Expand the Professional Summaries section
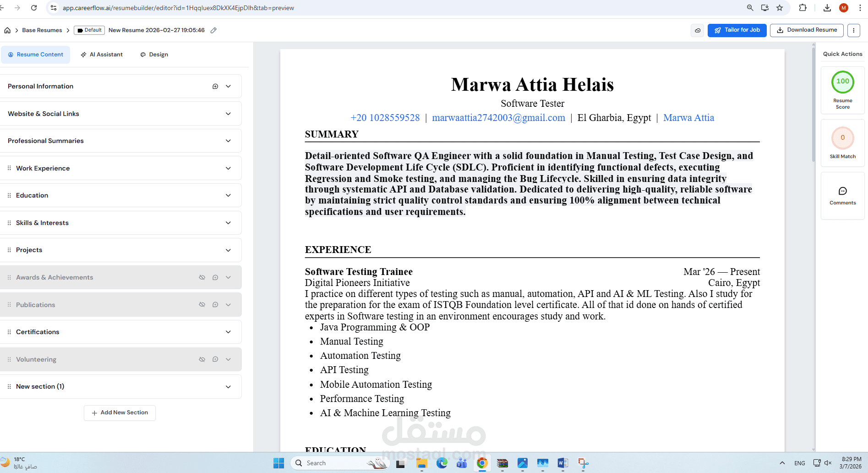The height and width of the screenshot is (473, 868). click(228, 141)
